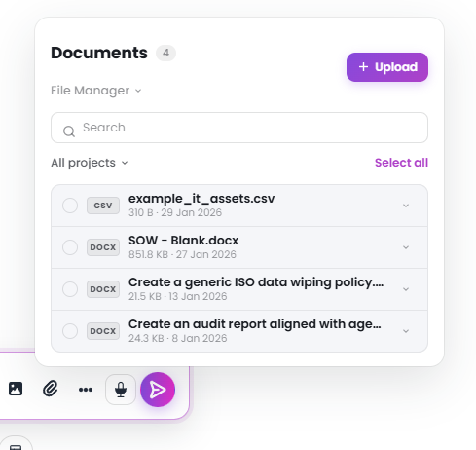Open the All projects filter dropdown

tap(90, 163)
